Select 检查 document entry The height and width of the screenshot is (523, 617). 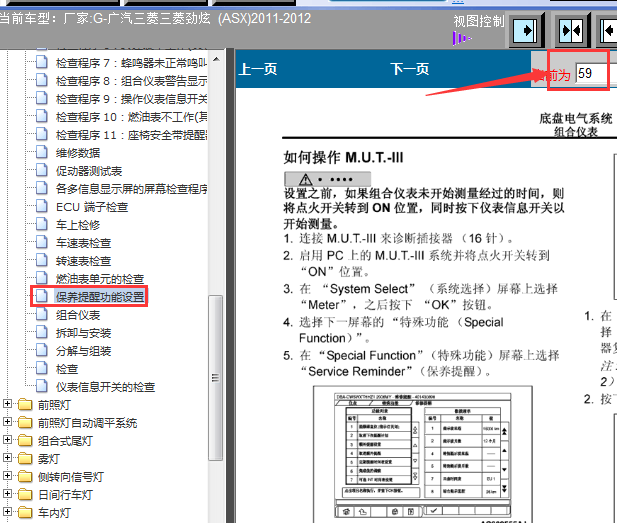67,369
